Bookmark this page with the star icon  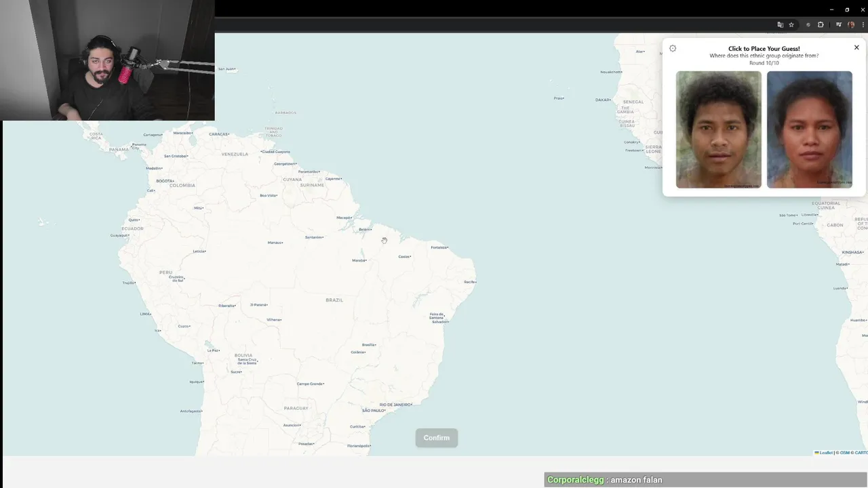(x=791, y=24)
